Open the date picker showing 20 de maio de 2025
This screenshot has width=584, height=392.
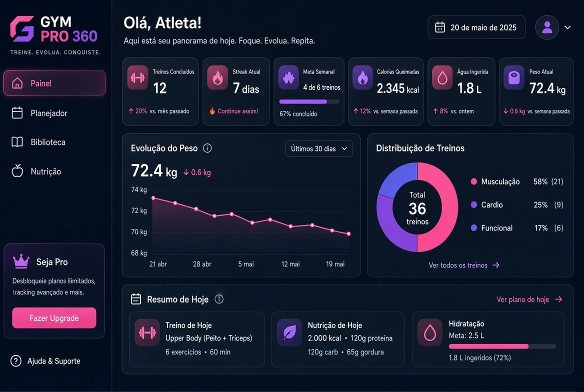tap(476, 27)
